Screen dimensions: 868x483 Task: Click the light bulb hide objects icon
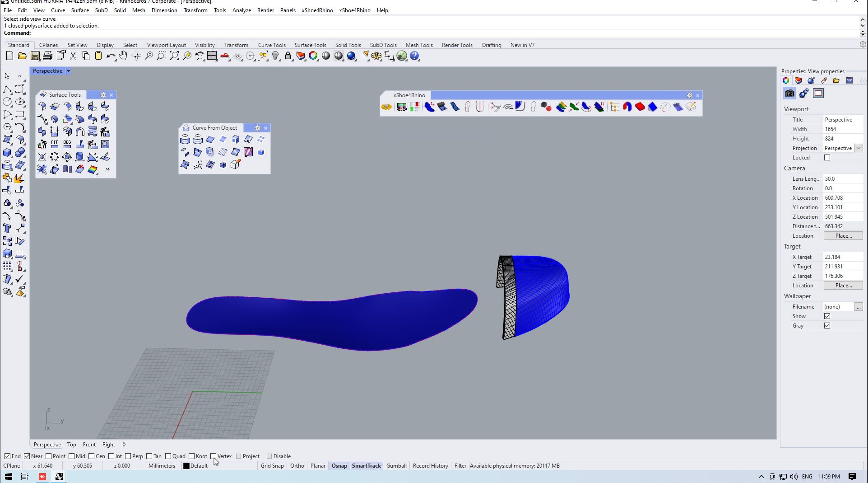[x=275, y=56]
